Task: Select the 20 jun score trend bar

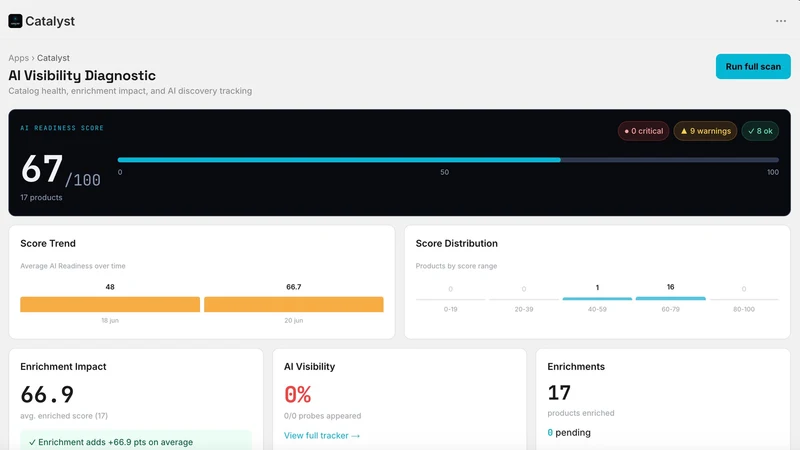Action: tap(294, 304)
